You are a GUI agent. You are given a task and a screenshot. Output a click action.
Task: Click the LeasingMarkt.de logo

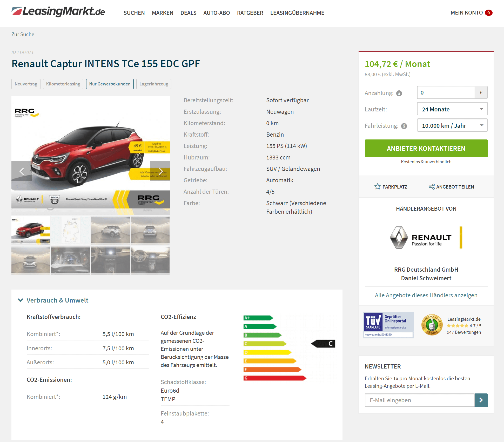[58, 12]
